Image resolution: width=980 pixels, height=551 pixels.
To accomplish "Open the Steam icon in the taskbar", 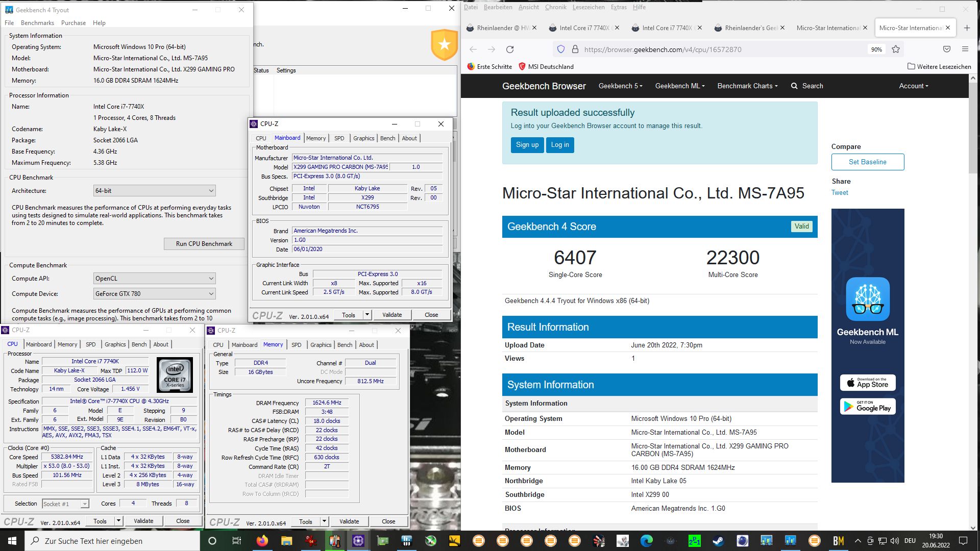I will 718,541.
